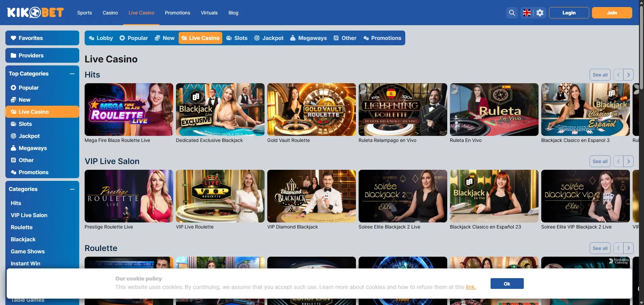Show next games in VIP Live Salon
The width and height of the screenshot is (644, 305).
pos(629,161)
